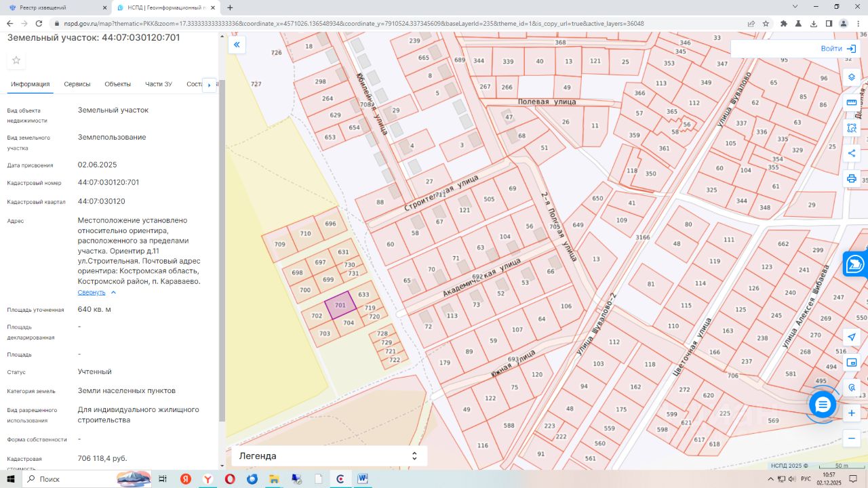Click the share map icon

(x=852, y=153)
